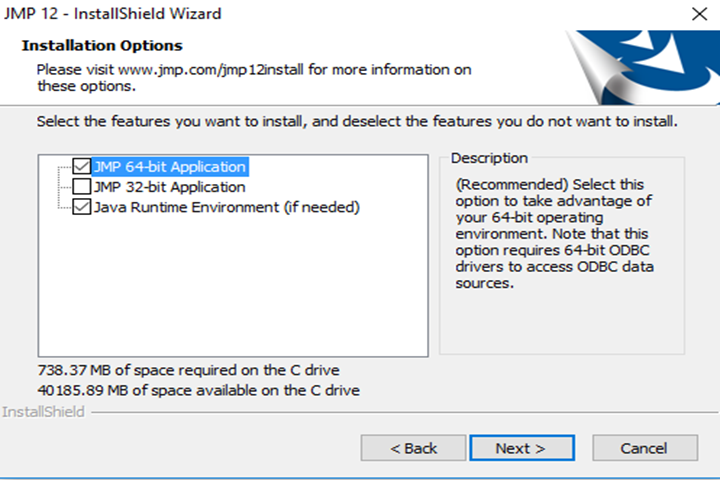The width and height of the screenshot is (720, 480).
Task: Click the Description group box label
Action: pos(489,158)
